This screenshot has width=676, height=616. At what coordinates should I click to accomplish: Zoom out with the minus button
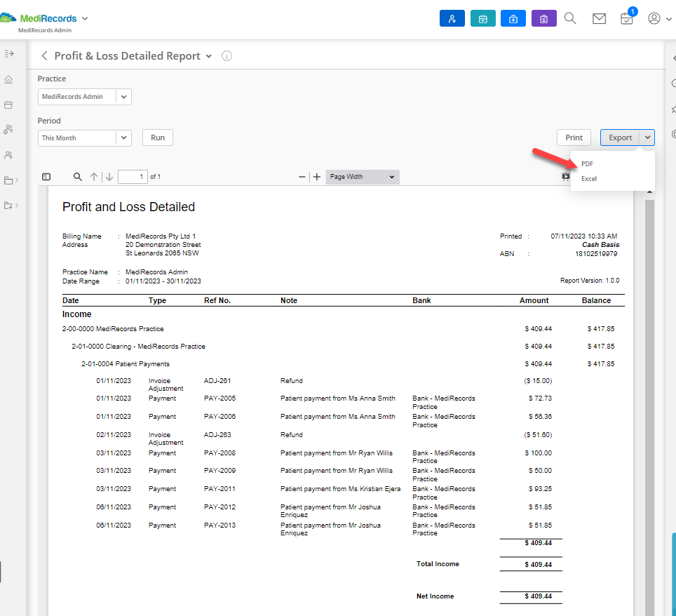coord(302,177)
